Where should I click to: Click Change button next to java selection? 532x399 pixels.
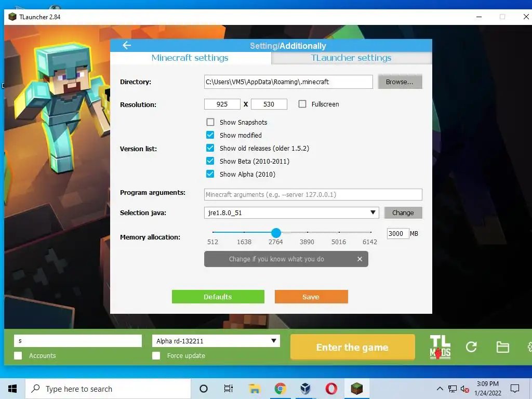[403, 212]
